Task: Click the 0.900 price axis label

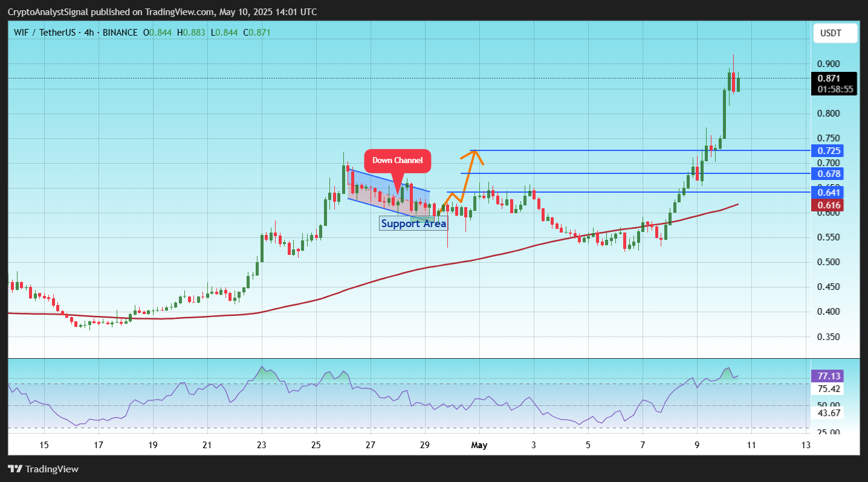Action: point(829,63)
